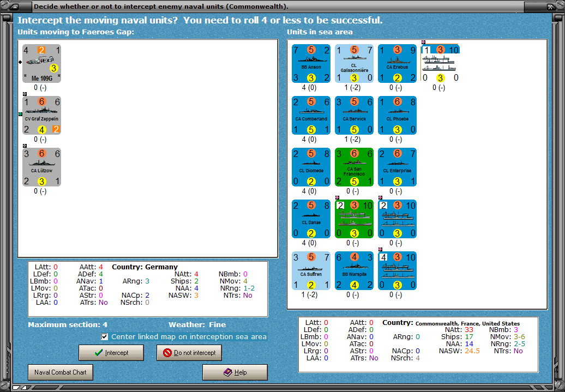Select the CL Diomede counter
The height and width of the screenshot is (392, 565).
click(311, 167)
